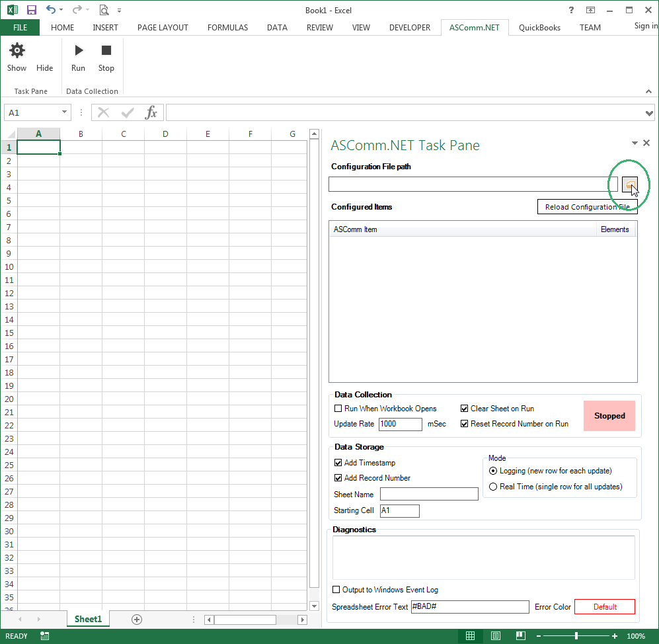The height and width of the screenshot is (644, 659).
Task: Click the macro recording icon in status bar
Action: (44, 636)
